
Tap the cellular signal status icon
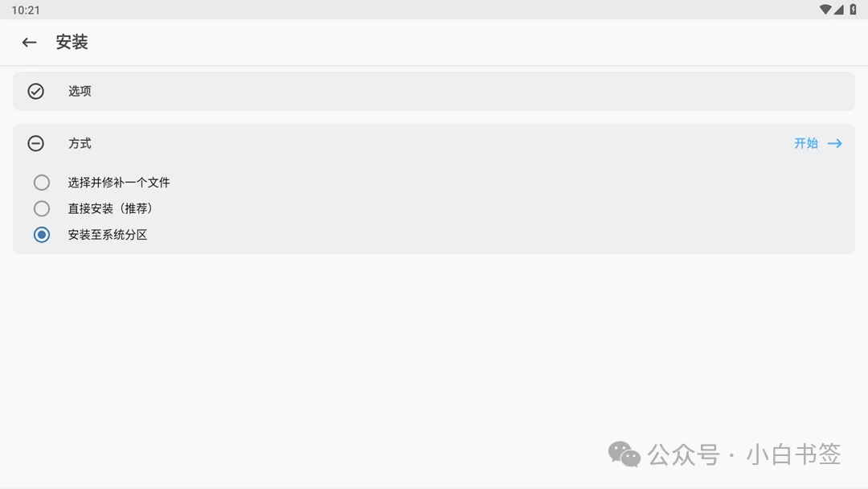click(838, 10)
